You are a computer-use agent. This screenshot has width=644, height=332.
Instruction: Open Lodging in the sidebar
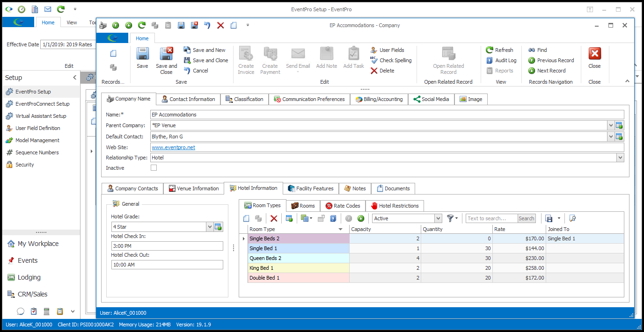29,277
